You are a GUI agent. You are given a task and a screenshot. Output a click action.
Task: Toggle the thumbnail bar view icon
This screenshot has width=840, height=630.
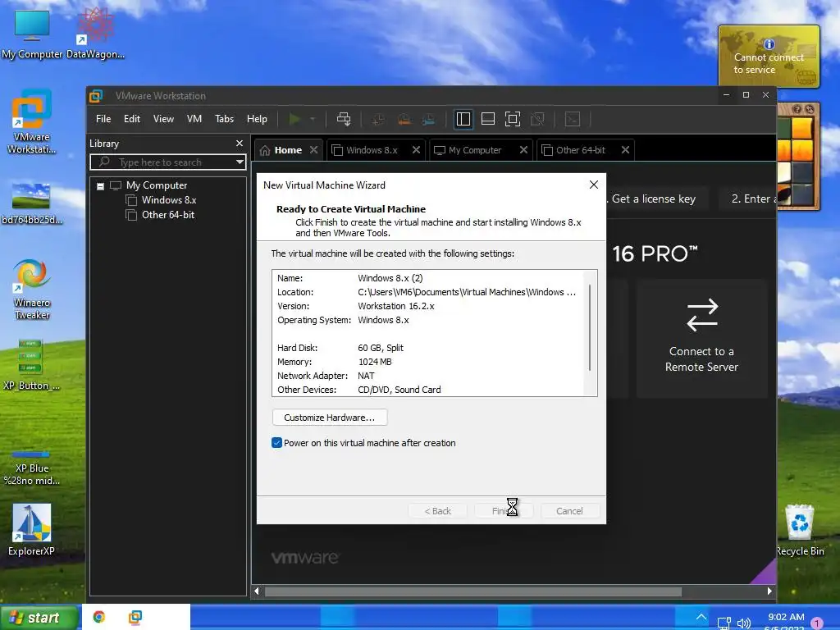pos(488,119)
